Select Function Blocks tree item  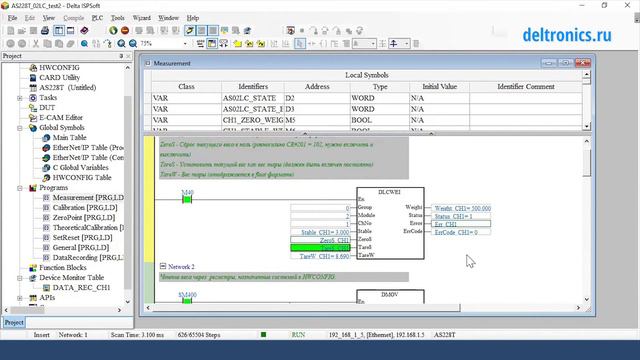pos(63,268)
